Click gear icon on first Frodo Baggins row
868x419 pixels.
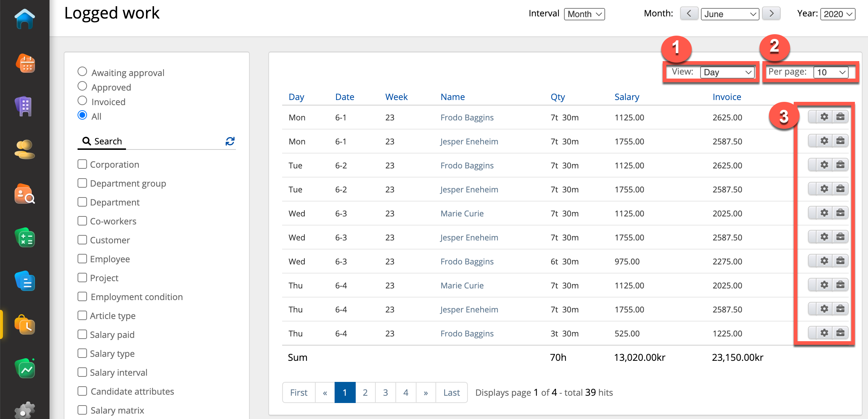coord(824,117)
